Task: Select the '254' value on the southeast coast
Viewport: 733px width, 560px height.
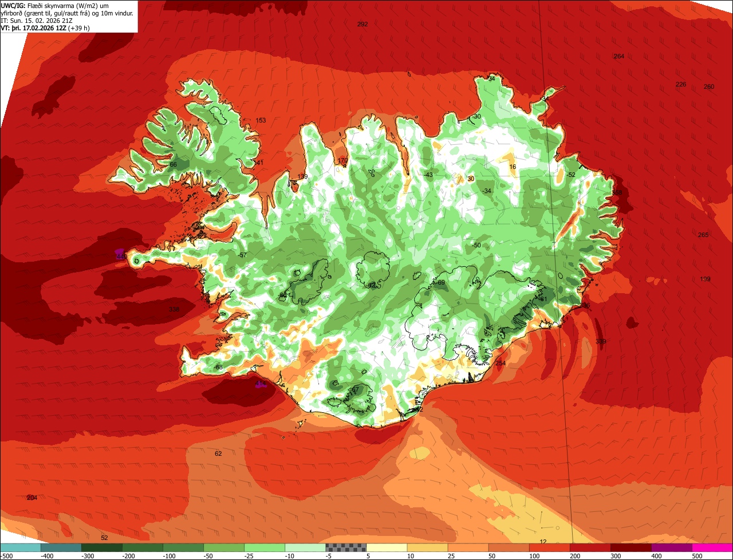Action: click(x=501, y=364)
